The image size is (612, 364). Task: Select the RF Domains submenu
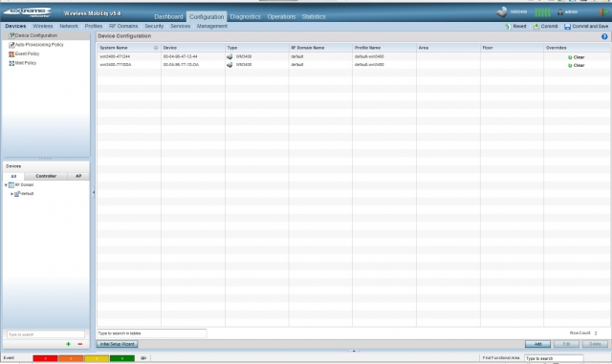(123, 26)
